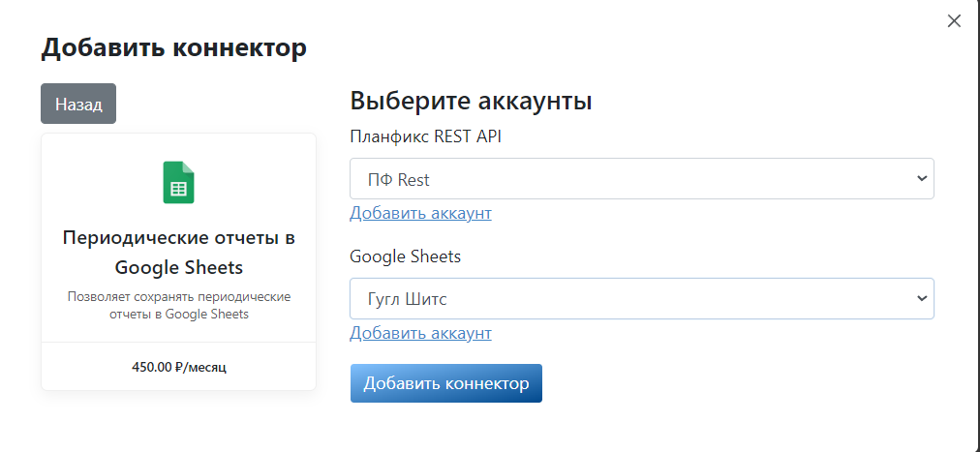Screen dimensions: 980x452
Task: Click the Планфикс REST API field label
Action: [x=426, y=136]
